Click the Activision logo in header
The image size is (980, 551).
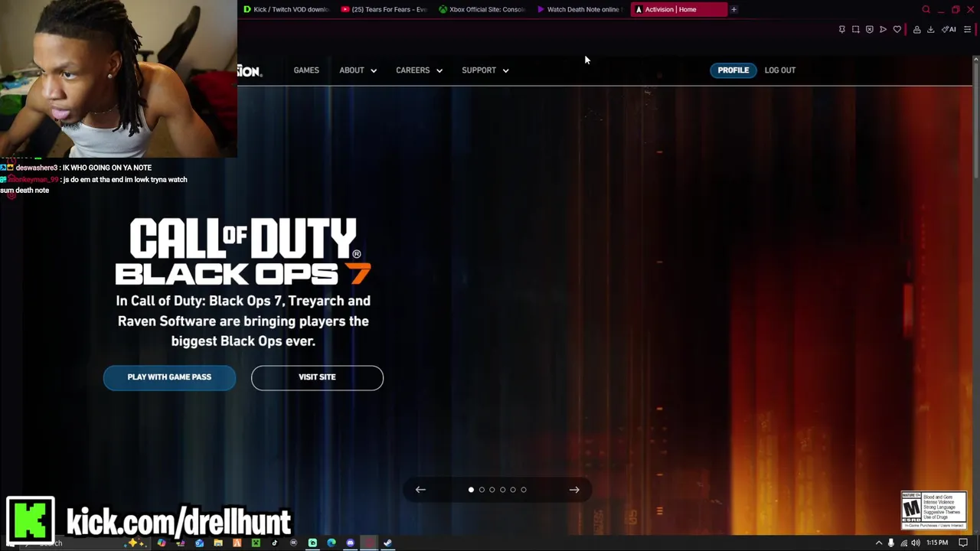250,70
